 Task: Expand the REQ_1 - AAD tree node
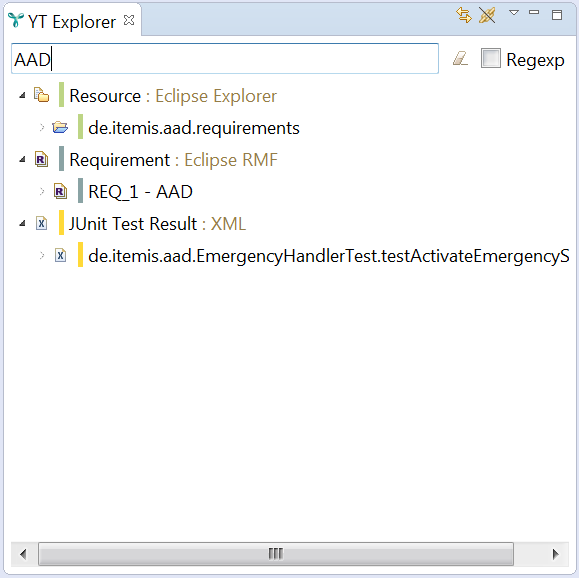tap(42, 191)
